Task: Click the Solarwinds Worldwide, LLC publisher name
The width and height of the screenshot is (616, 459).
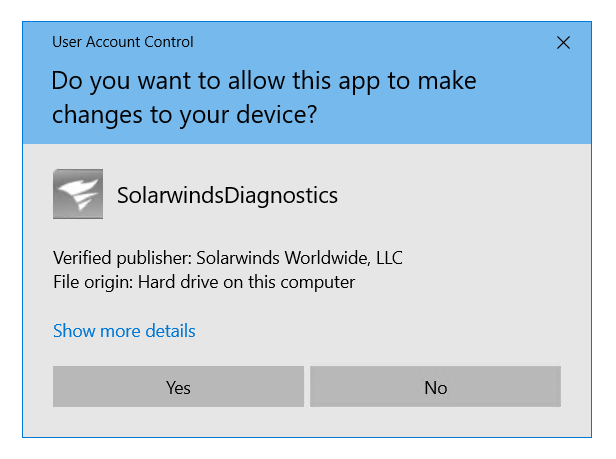Action: click(x=300, y=258)
